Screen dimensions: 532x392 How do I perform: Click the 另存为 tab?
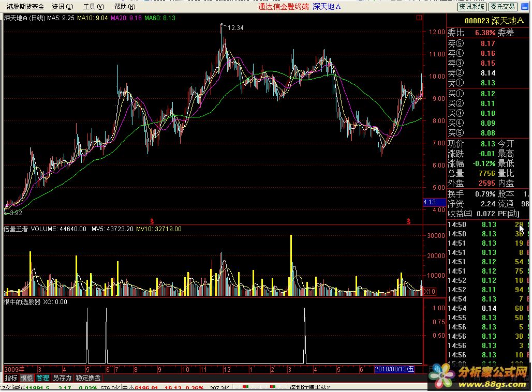click(x=62, y=378)
